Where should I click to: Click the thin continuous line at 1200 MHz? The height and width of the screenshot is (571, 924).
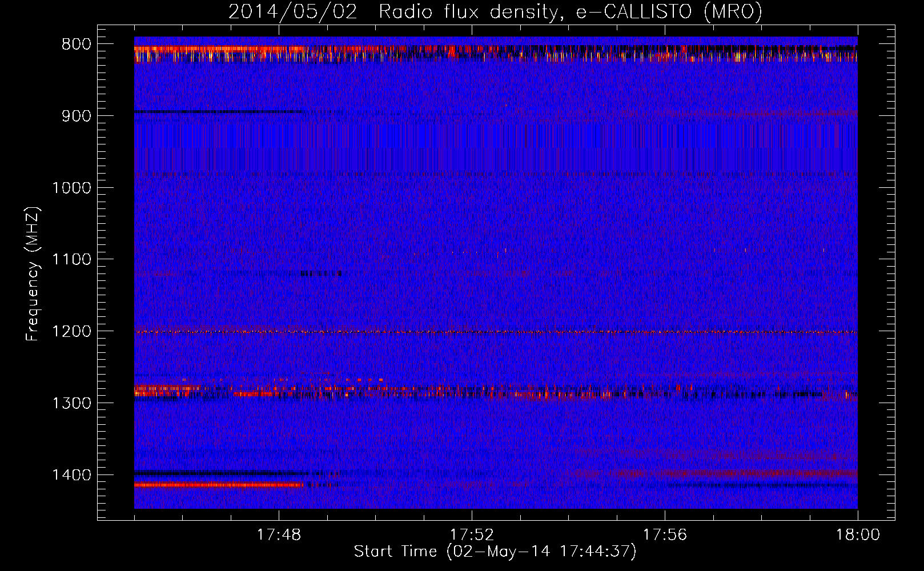pos(496,332)
